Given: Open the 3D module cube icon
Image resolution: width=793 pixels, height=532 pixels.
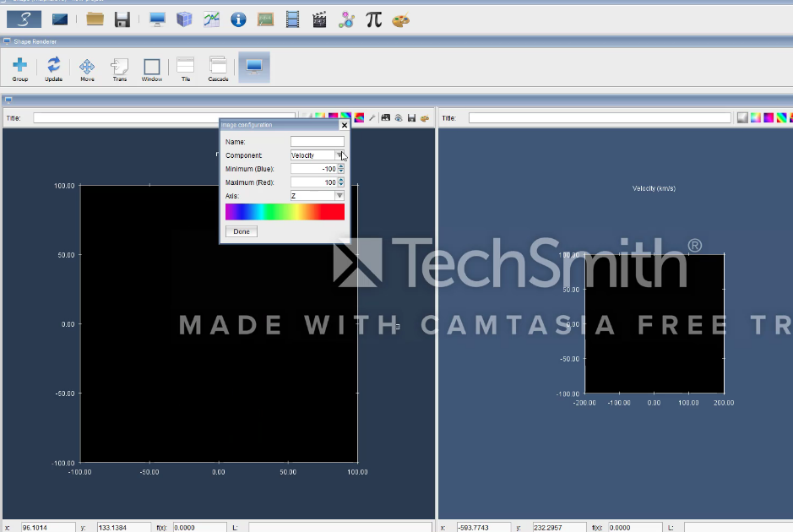Looking at the screenshot, I should click(x=184, y=19).
